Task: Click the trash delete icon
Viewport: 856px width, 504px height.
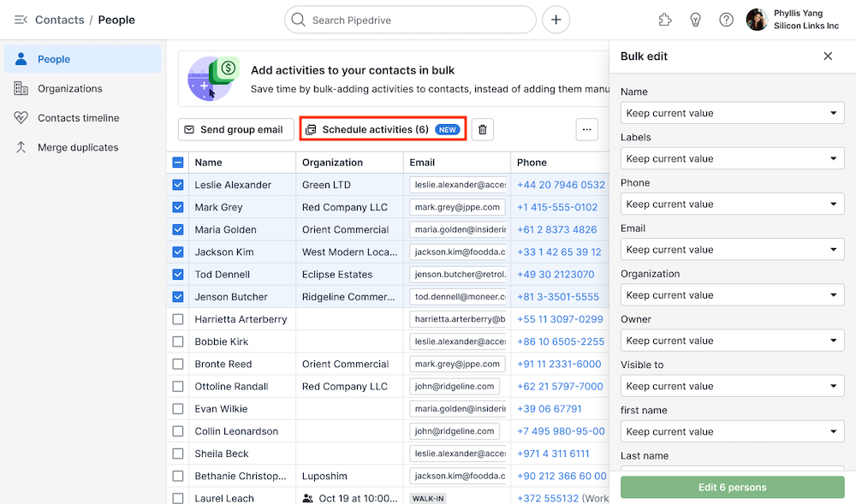Action: [483, 129]
